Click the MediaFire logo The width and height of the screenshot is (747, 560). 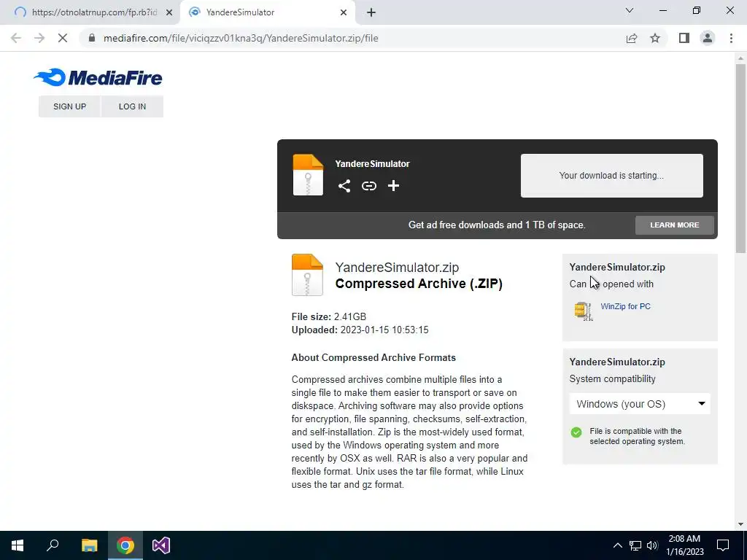pos(98,77)
